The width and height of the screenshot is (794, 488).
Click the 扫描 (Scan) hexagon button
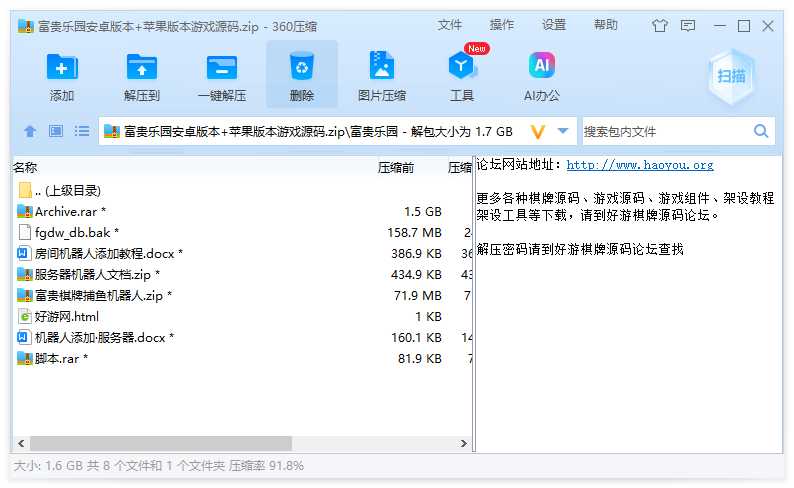(731, 76)
